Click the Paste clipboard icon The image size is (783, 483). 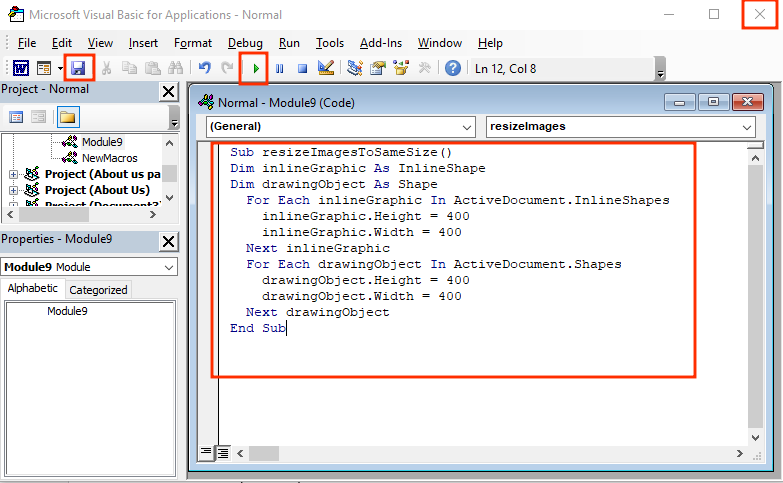(152, 68)
